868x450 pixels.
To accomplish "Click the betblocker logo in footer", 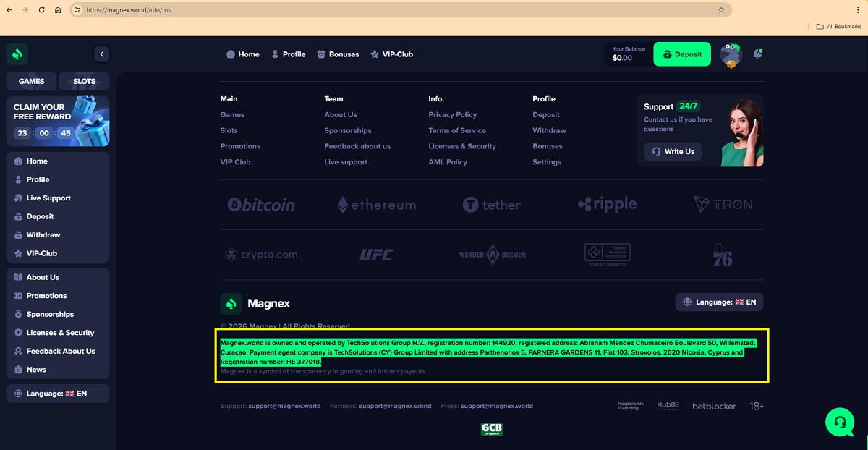I will coord(714,406).
